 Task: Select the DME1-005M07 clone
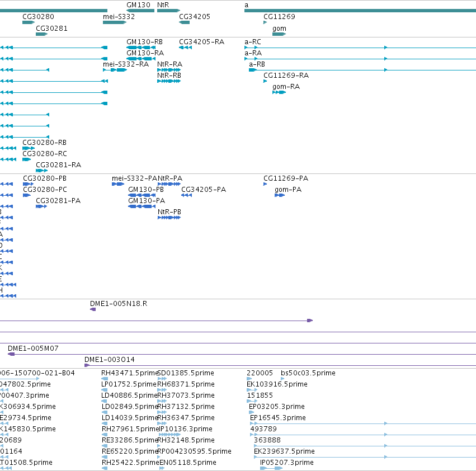coord(242,354)
